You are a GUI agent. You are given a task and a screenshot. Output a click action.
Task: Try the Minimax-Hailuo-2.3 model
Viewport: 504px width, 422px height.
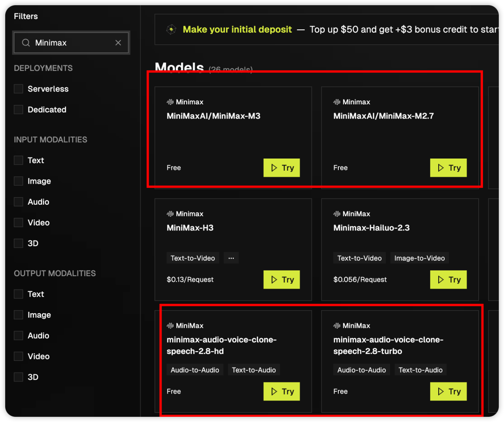(x=448, y=279)
